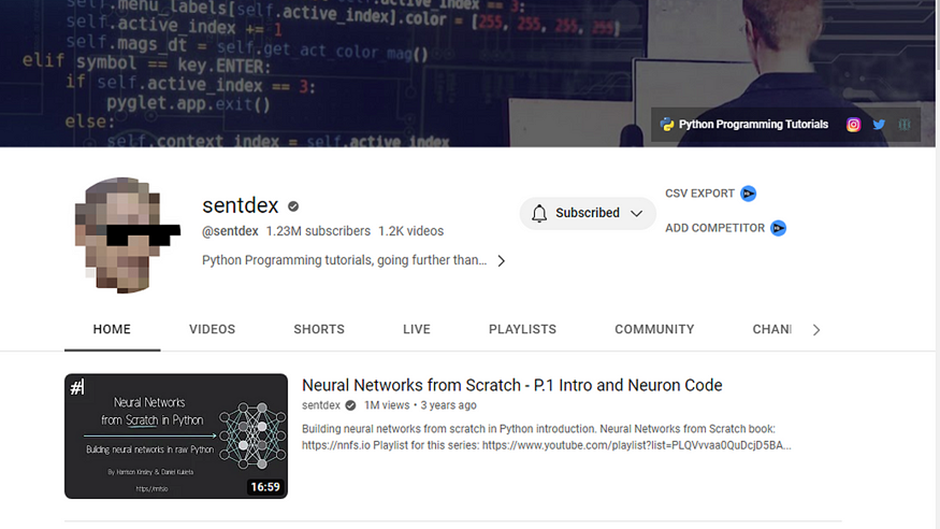Screen dimensions: 940x529
Task: Click the notification bell on Subscribed button
Action: [x=539, y=213]
